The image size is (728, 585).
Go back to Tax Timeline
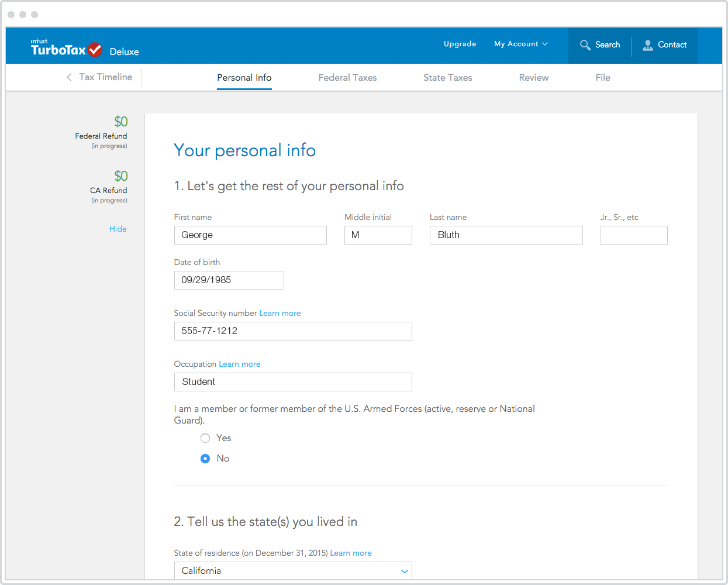(106, 77)
